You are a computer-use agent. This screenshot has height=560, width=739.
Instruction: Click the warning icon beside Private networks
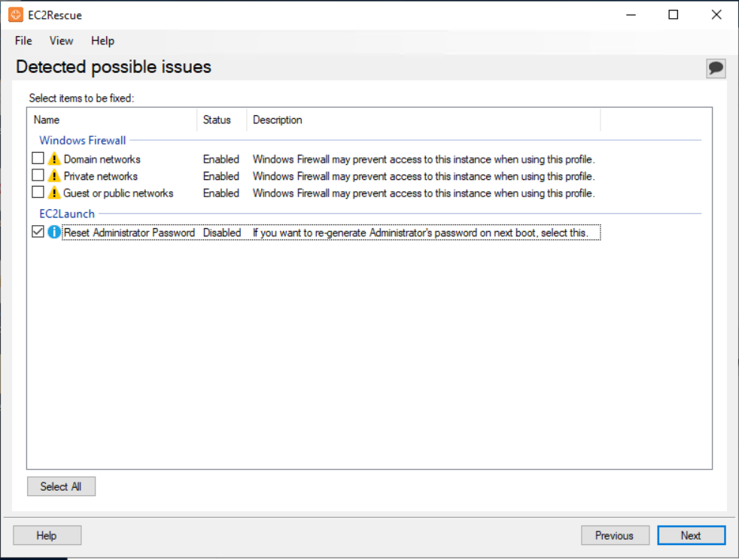54,176
